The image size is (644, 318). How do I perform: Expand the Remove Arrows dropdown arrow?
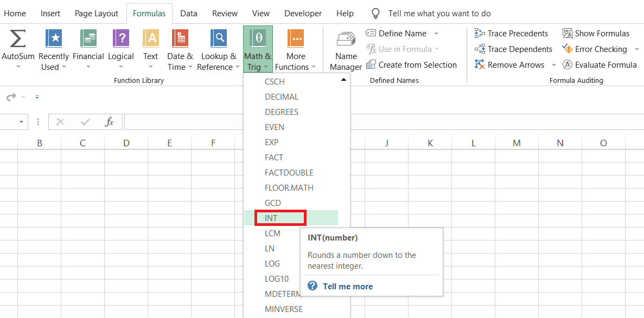tap(553, 65)
